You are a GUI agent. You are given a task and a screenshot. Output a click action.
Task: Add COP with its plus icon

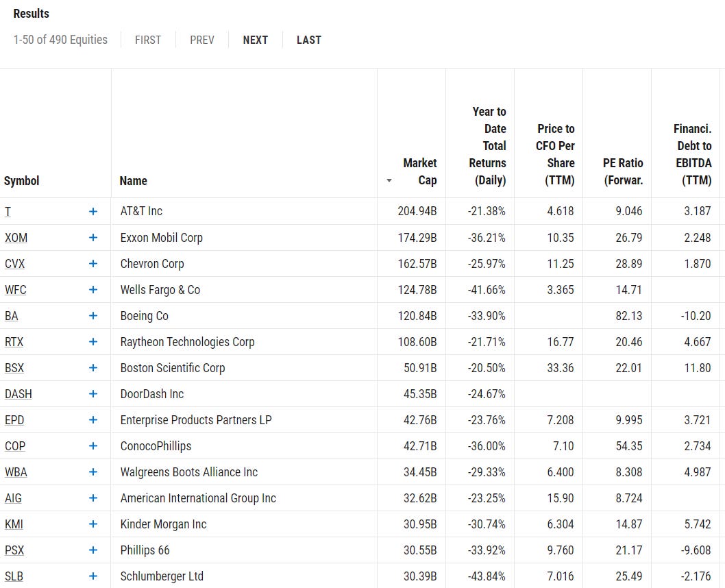click(93, 446)
